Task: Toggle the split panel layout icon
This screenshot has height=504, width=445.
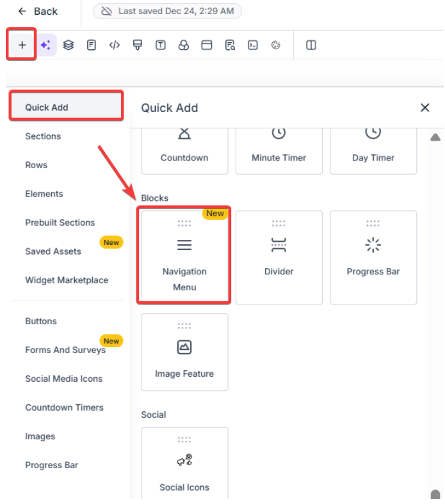Action: point(311,45)
